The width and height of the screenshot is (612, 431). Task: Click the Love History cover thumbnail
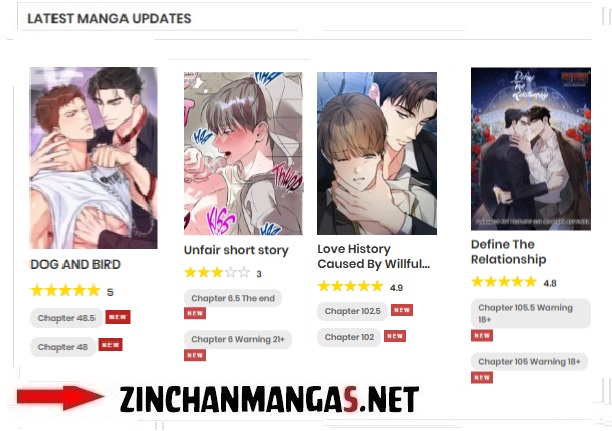point(377,153)
